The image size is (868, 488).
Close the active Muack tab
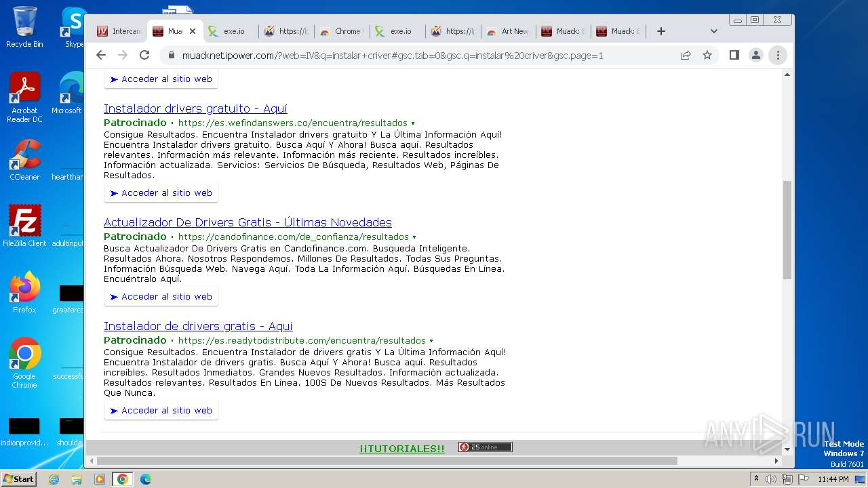point(193,31)
